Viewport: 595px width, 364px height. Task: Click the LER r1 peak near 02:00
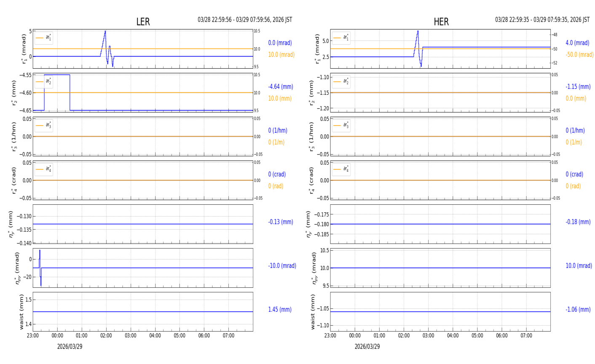(105, 32)
